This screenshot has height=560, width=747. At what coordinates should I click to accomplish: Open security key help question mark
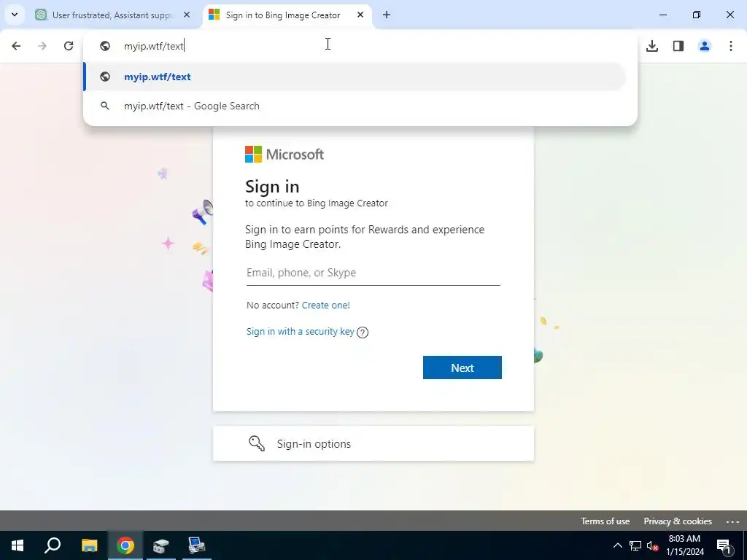click(x=363, y=332)
